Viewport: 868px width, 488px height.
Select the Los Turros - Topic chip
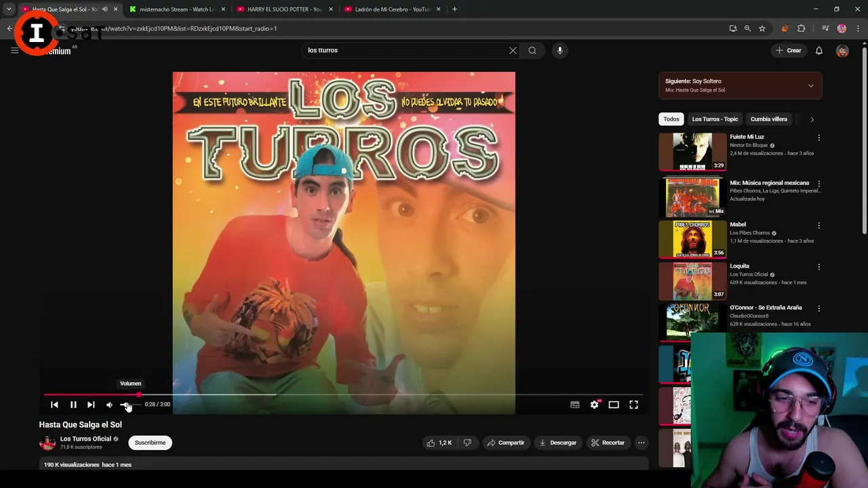715,119
